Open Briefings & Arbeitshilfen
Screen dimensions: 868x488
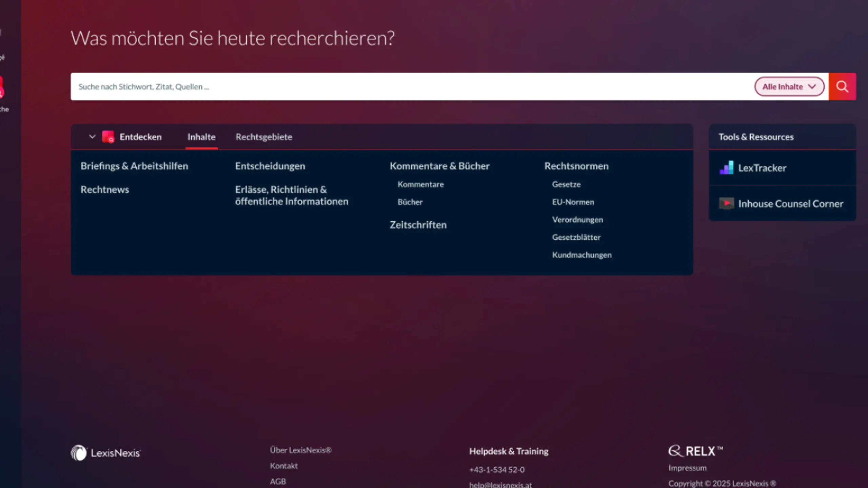pyautogui.click(x=134, y=166)
